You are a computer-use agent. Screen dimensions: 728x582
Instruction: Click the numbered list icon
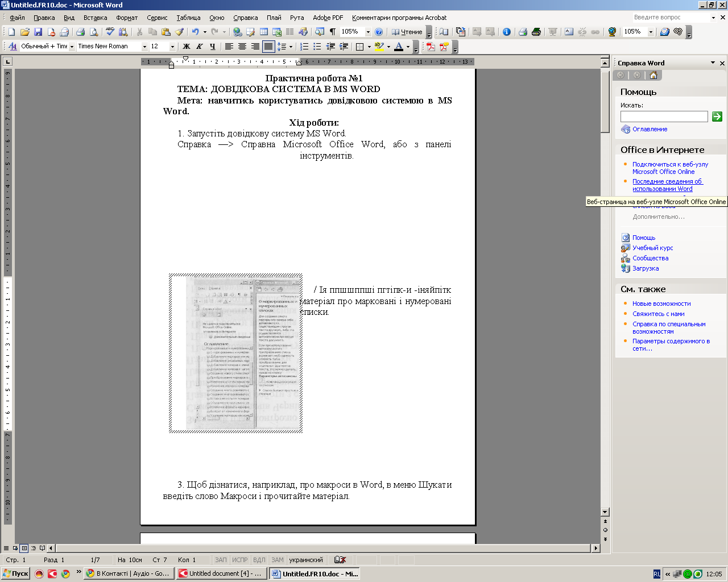[x=304, y=47]
